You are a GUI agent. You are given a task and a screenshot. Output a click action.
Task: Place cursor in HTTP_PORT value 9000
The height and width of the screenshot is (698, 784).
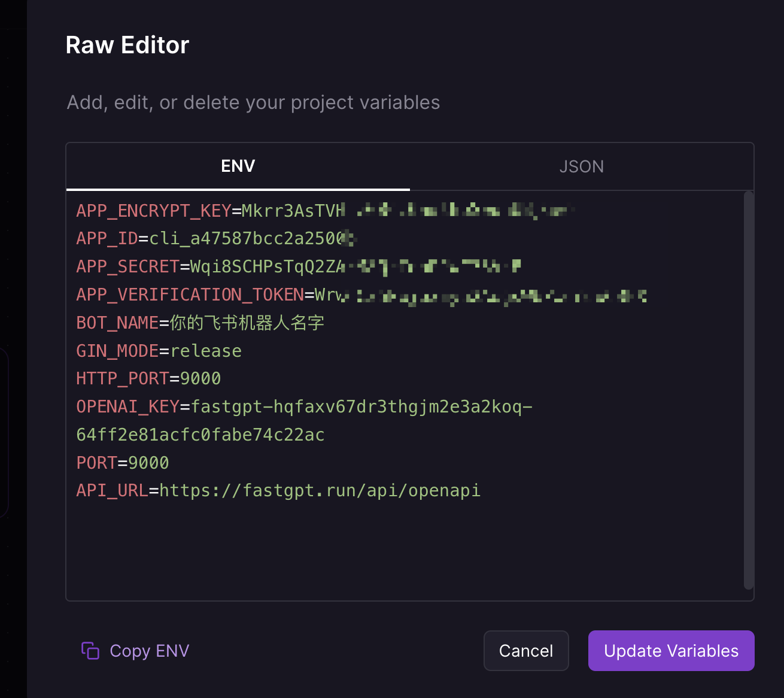(200, 378)
